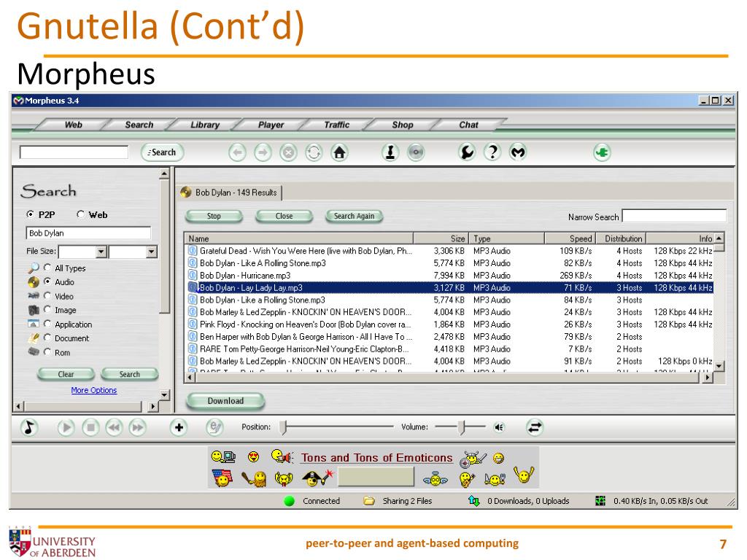Open the Chat tab

coord(468,125)
